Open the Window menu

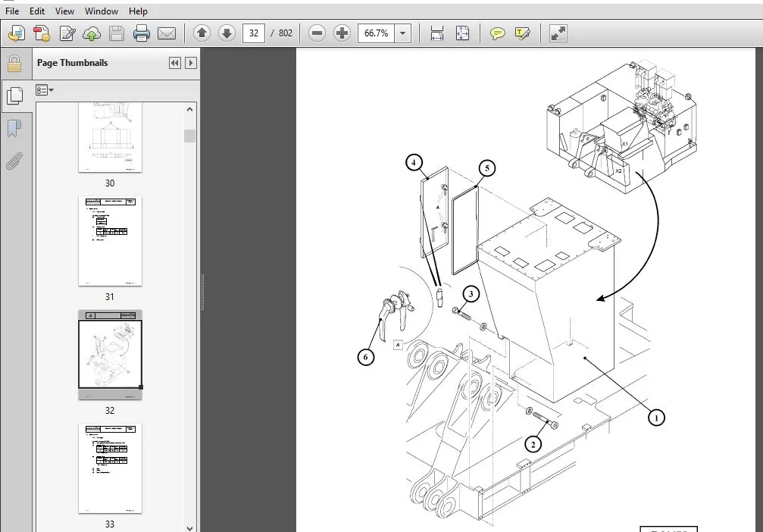(x=102, y=11)
